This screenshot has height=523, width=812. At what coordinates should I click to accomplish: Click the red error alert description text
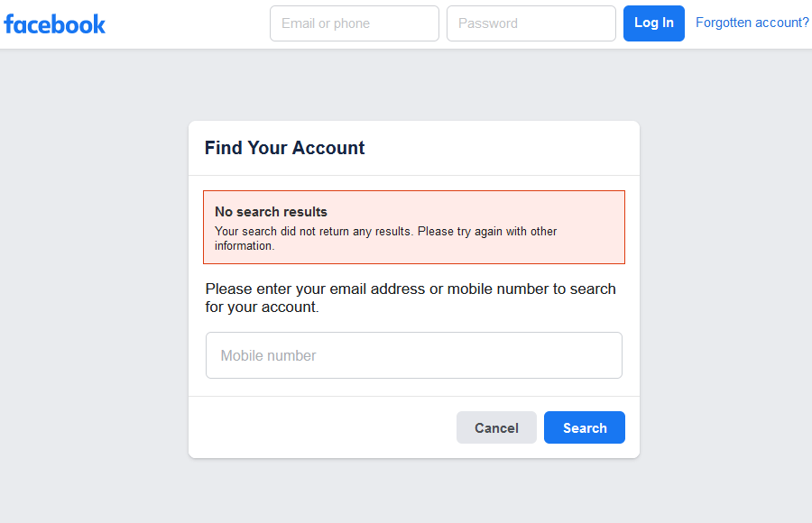pyautogui.click(x=386, y=238)
